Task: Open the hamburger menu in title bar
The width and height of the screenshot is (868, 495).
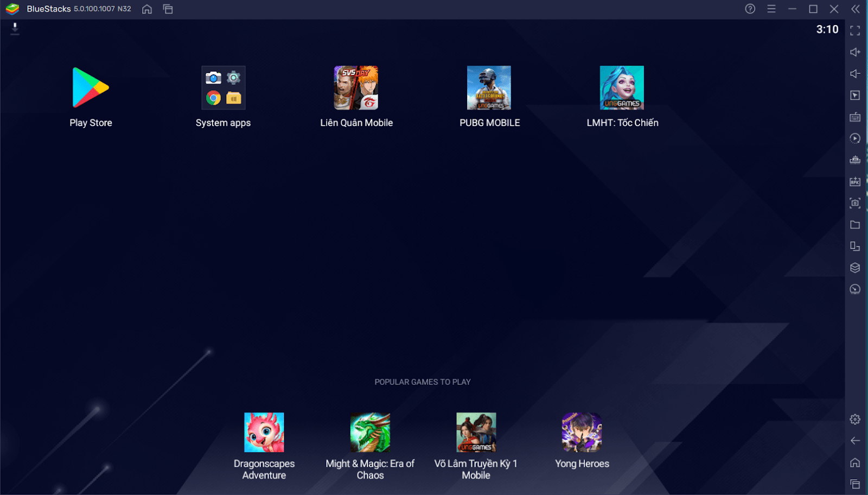Action: click(771, 9)
